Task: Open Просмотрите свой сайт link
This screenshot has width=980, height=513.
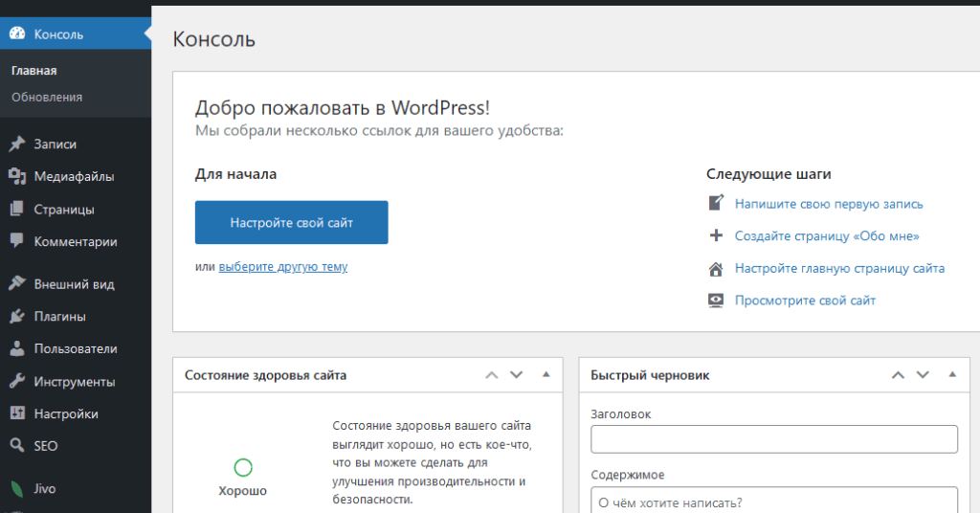Action: (x=805, y=301)
